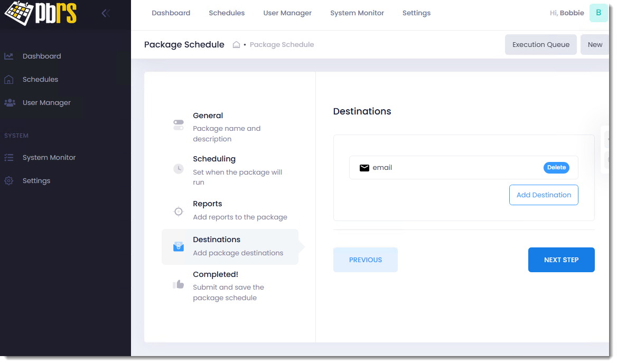This screenshot has height=364, width=617.
Task: Click the Schedules house icon in sidebar
Action: tap(9, 80)
